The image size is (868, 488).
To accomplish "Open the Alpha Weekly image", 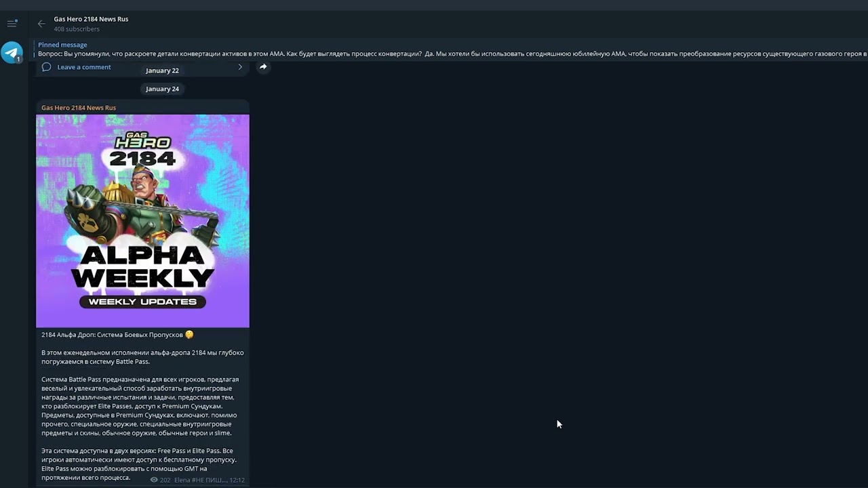I will click(142, 221).
